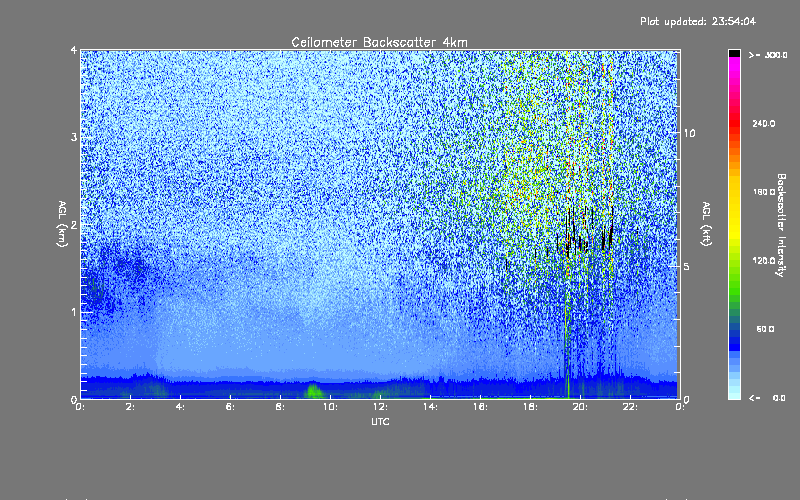This screenshot has width=800, height=500.
Task: Select the "Backscatter Intensity" colorbar label
Action: tap(781, 225)
